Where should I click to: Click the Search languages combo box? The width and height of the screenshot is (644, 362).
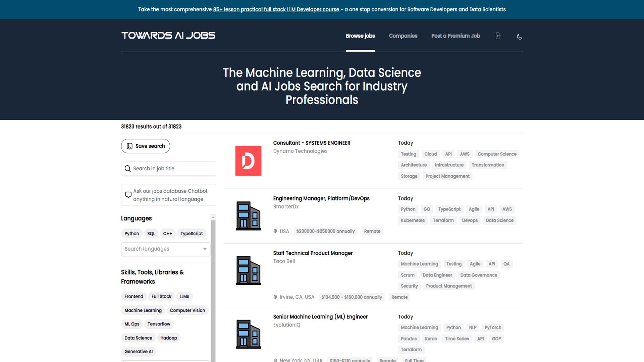(x=166, y=249)
